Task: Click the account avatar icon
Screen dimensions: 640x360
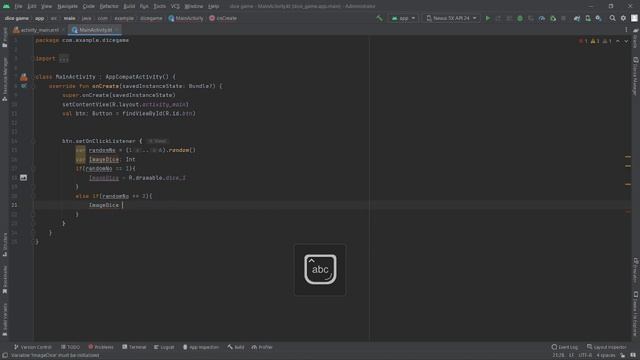Action: [634, 18]
